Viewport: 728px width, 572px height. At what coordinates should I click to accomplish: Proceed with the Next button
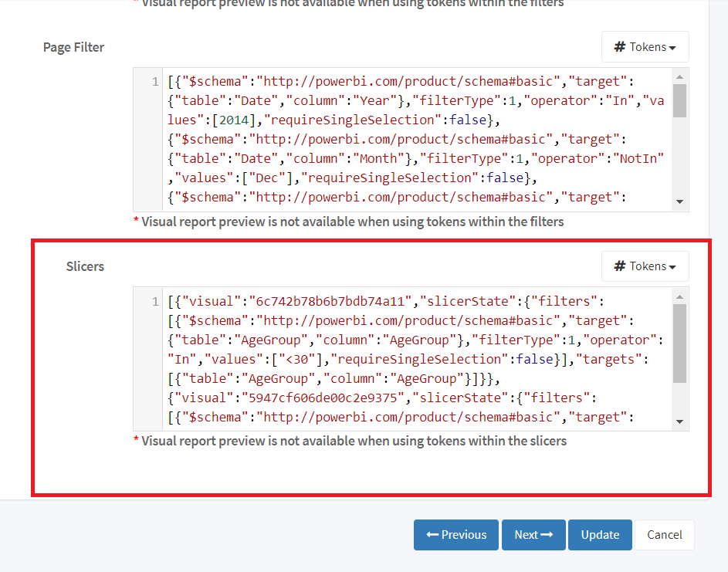coord(533,535)
